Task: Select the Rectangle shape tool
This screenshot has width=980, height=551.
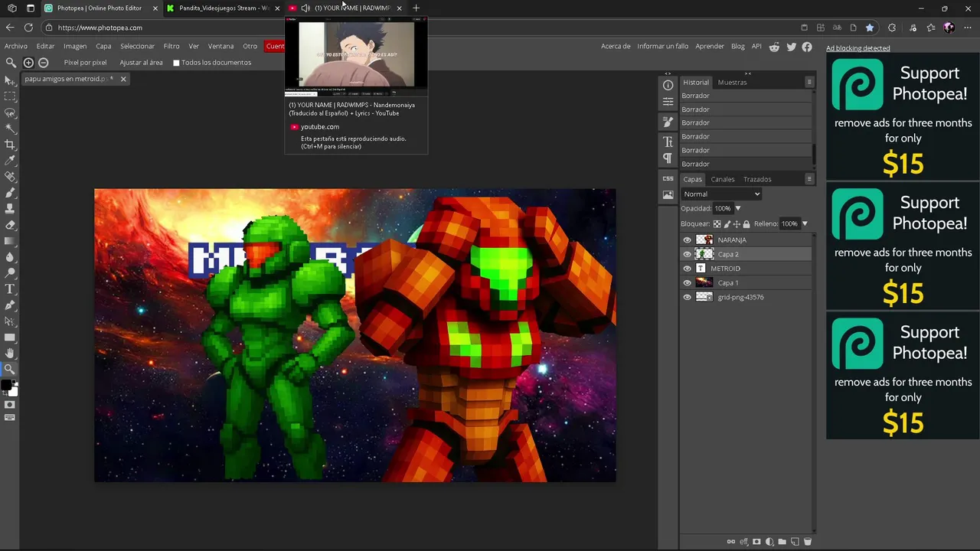Action: pyautogui.click(x=10, y=337)
